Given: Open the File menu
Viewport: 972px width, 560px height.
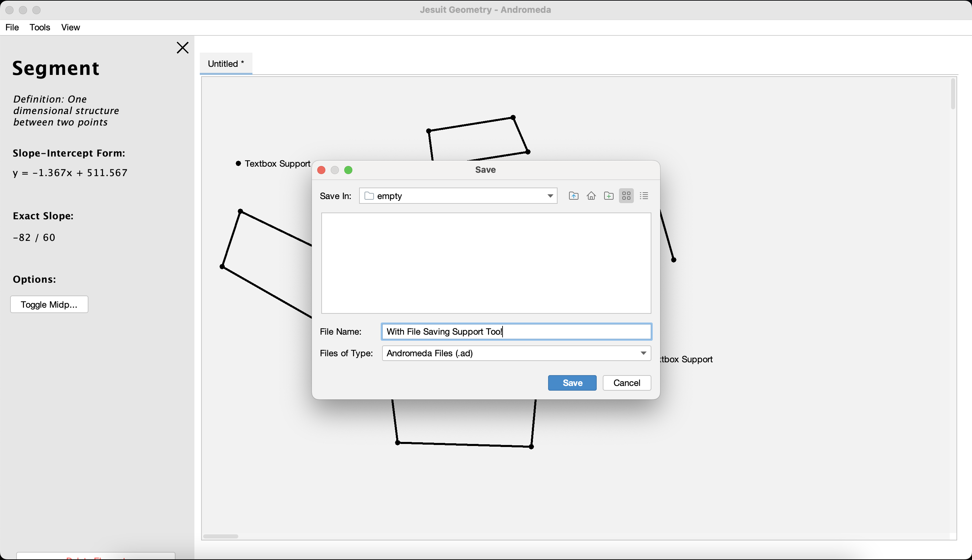Looking at the screenshot, I should (12, 27).
